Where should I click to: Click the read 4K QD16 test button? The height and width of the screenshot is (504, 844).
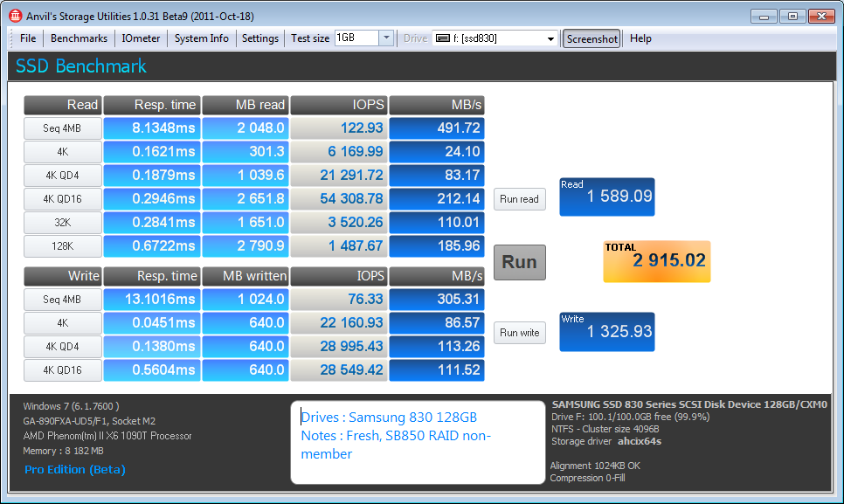pyautogui.click(x=62, y=199)
